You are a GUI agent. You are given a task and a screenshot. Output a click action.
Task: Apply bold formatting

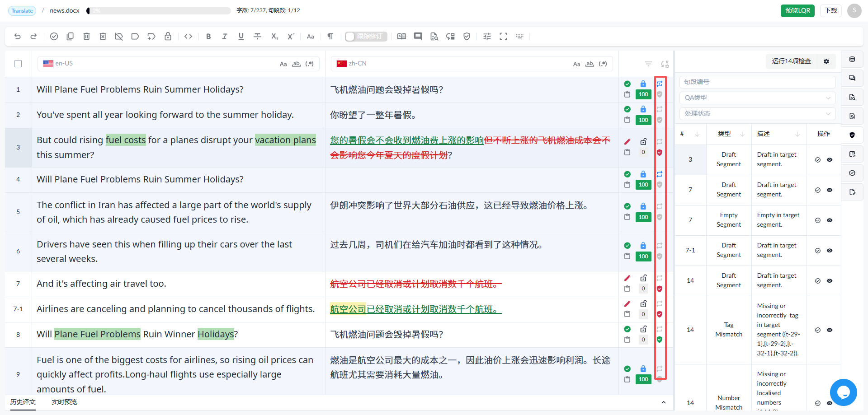pyautogui.click(x=208, y=37)
